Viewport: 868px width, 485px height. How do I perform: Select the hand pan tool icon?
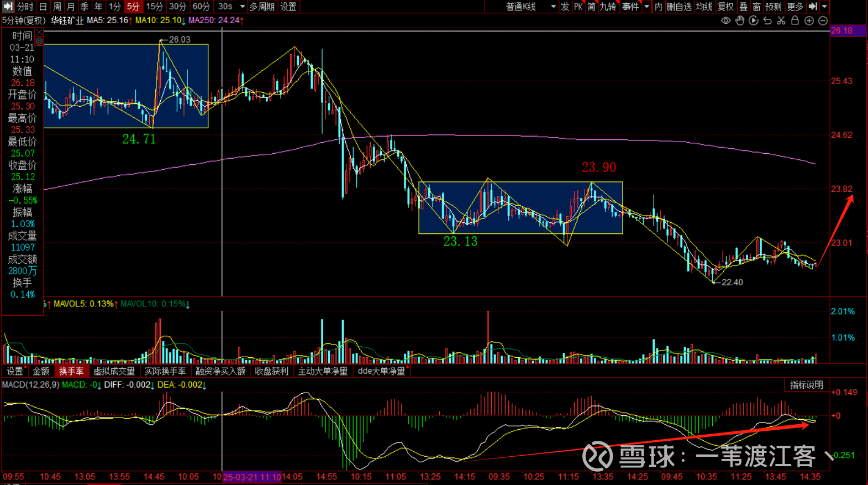pos(740,20)
